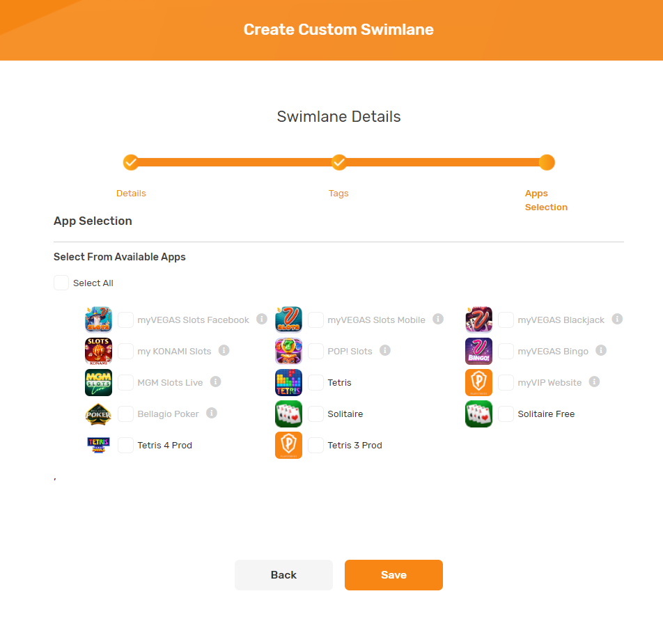Viewport: 663px width, 644px height.
Task: Open info tooltip for myVEGAS Blackjack
Action: coord(617,319)
